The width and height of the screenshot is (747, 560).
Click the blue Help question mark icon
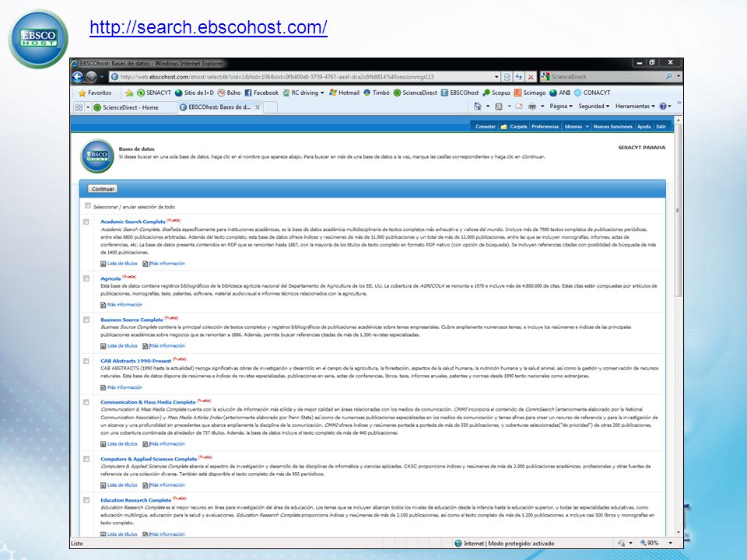(663, 107)
